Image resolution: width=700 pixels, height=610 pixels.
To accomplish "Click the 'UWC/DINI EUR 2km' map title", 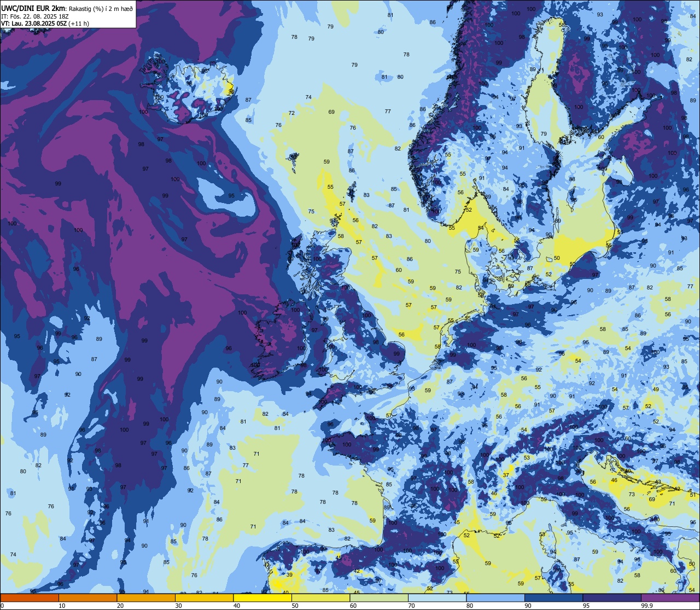I will click(33, 8).
